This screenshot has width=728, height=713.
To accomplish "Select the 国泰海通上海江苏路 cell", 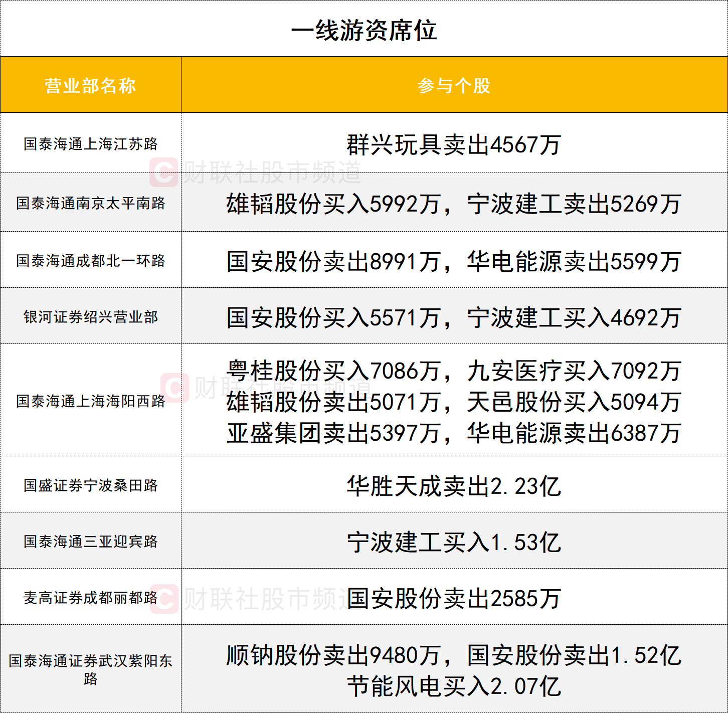I will [90, 144].
